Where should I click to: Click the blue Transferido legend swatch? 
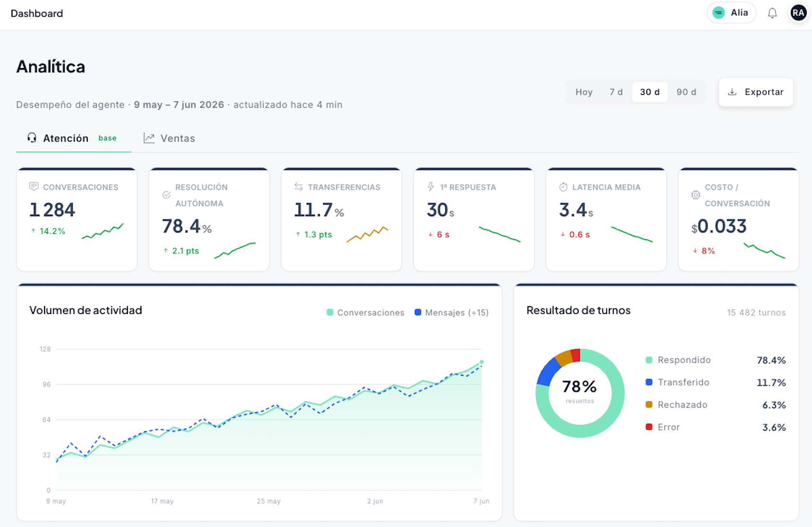coord(649,382)
